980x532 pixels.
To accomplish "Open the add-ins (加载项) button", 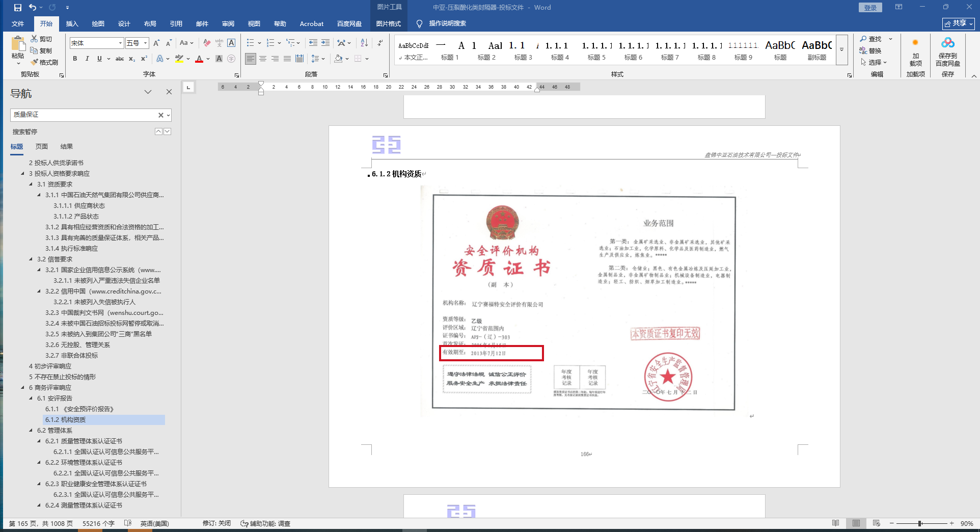I will [x=916, y=51].
